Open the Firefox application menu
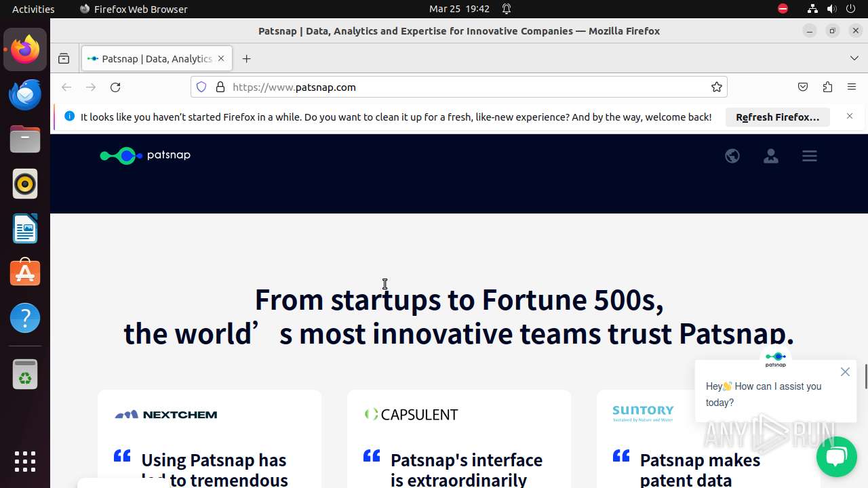868x488 pixels. click(852, 87)
